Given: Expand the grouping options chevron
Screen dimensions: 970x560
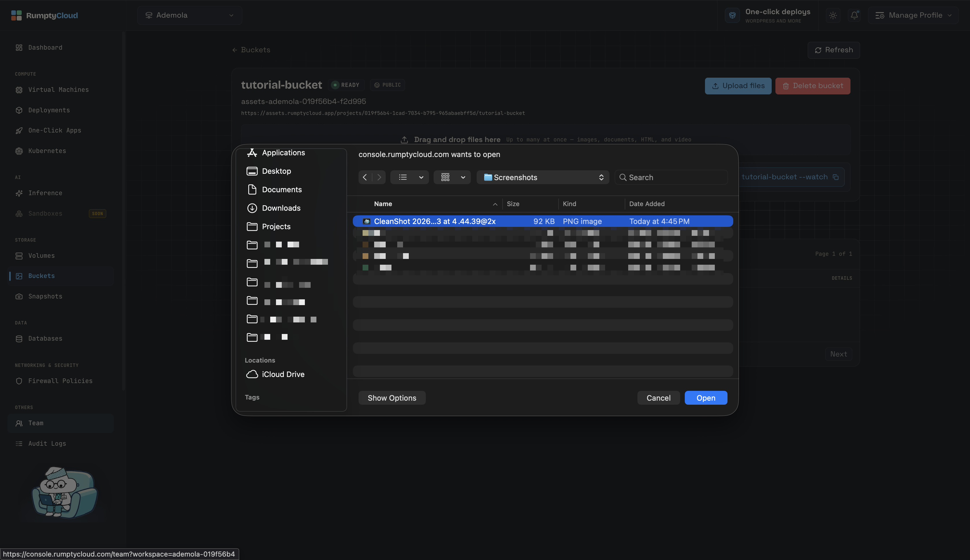Looking at the screenshot, I should click(x=463, y=177).
